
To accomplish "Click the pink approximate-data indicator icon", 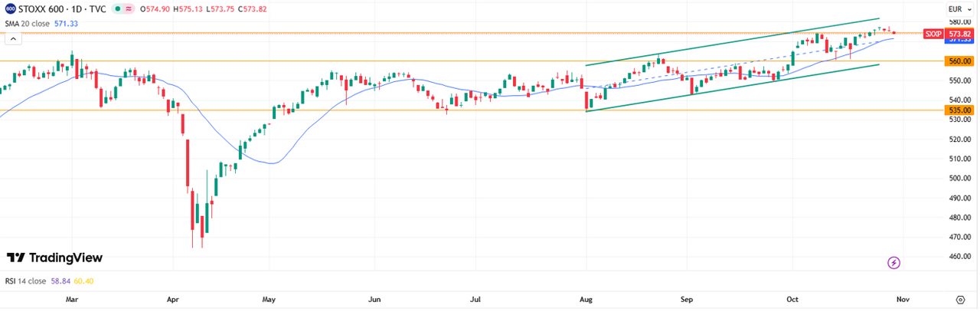I will point(129,9).
